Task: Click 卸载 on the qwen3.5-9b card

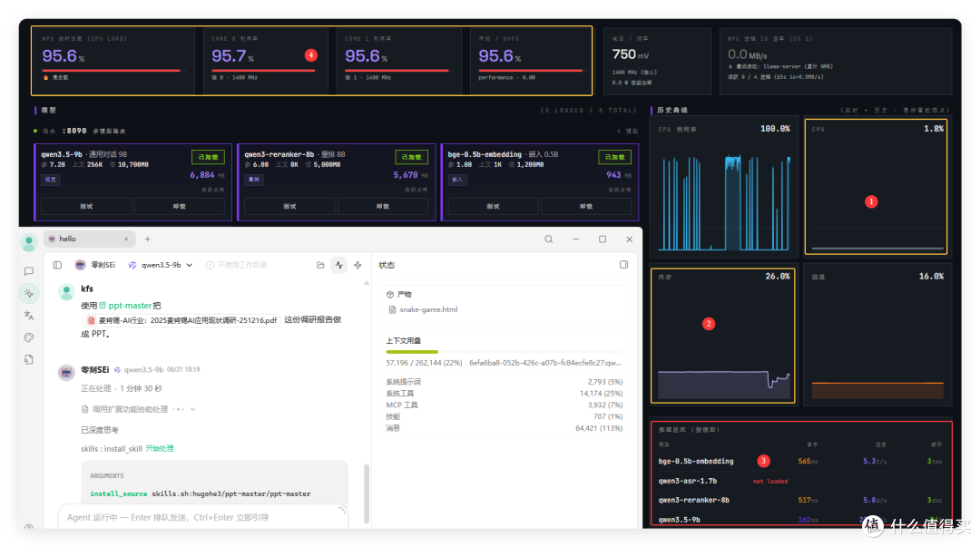Action: [180, 206]
